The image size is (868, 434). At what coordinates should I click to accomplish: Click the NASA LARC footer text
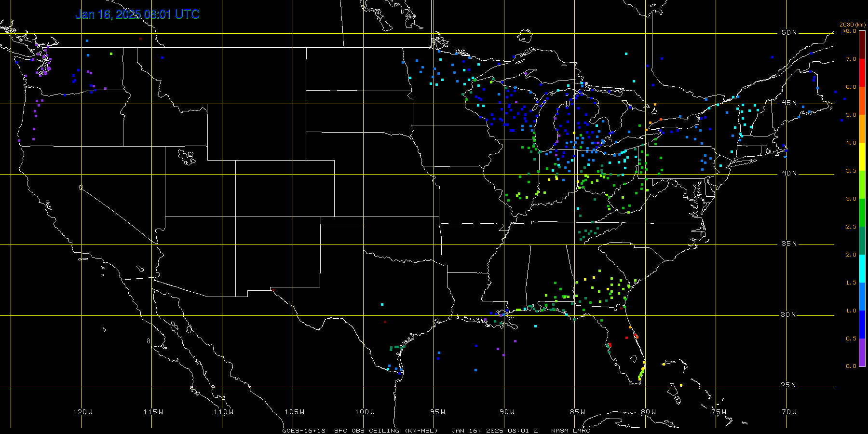pos(571,431)
